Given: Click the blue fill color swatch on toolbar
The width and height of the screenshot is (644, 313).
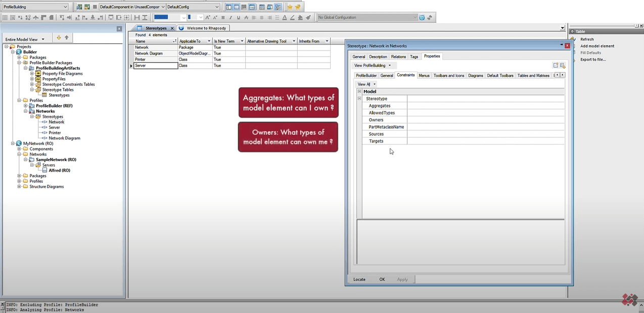Looking at the screenshot, I should (x=161, y=17).
